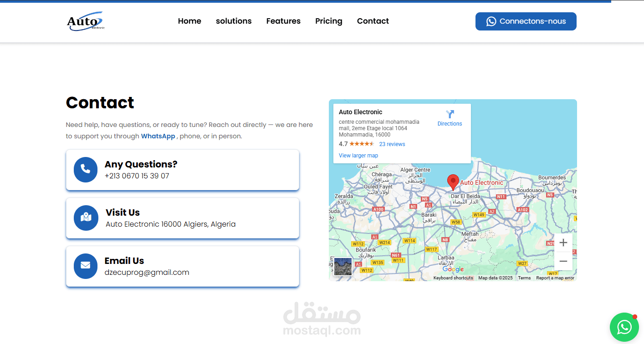Open the floating green WhatsApp chat bubble
Viewport: 644px width, 344px height.
(624, 327)
